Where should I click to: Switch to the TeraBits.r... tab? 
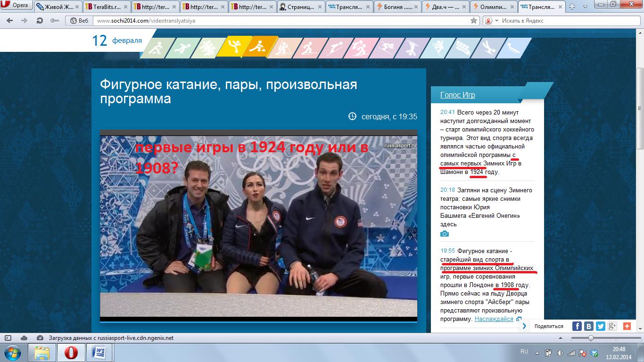click(106, 7)
